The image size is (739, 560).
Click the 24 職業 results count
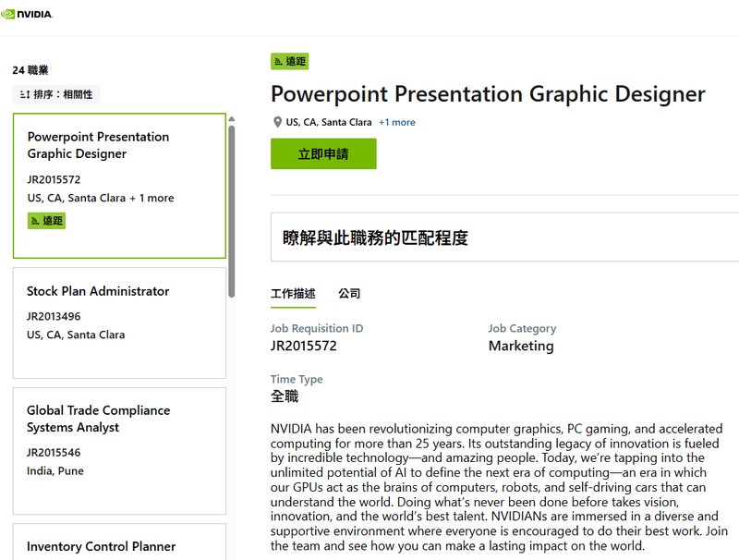click(x=30, y=70)
